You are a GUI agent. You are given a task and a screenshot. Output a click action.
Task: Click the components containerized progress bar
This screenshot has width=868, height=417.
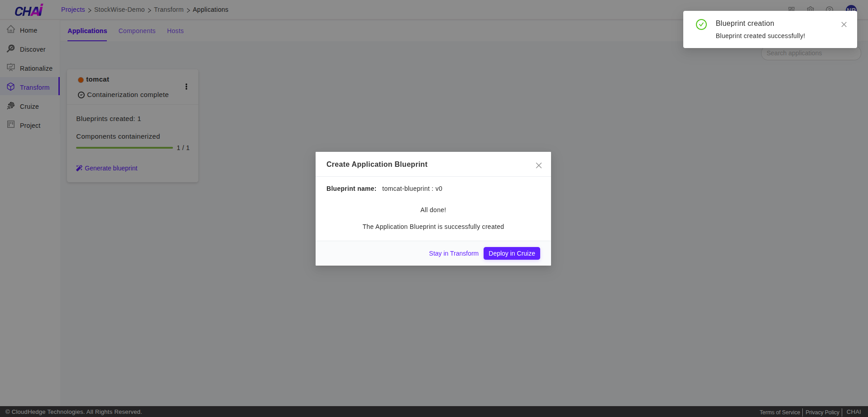[124, 147]
